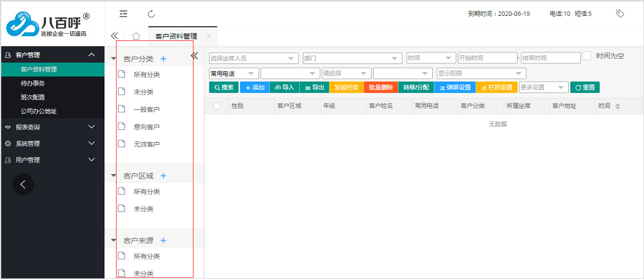644x279 pixels.
Task: Click the 开始时间 input field
Action: pos(487,58)
